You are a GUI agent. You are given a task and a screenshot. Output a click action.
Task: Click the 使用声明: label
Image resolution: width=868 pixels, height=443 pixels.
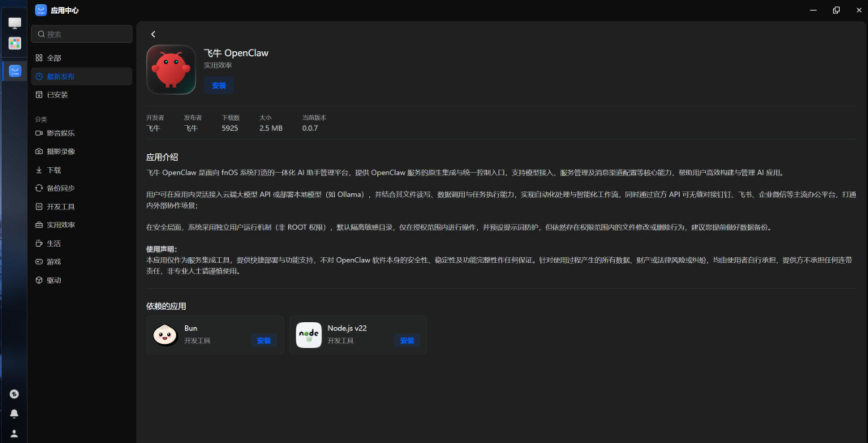click(x=161, y=249)
